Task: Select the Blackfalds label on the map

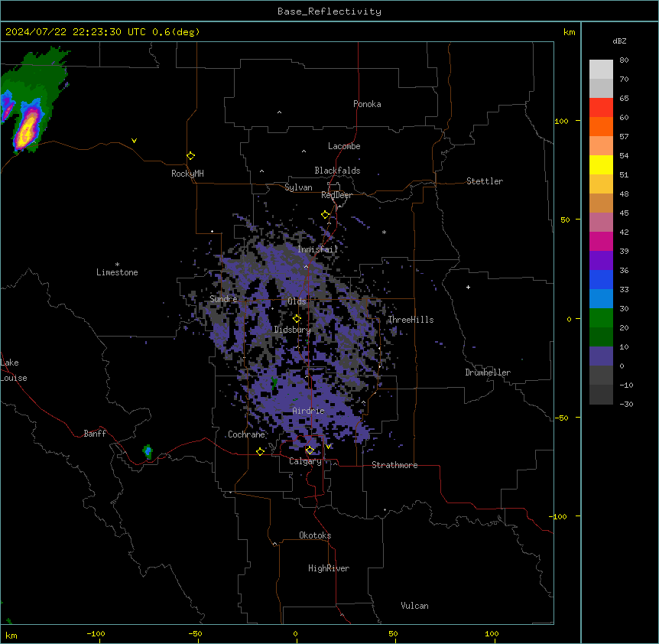Action: [x=337, y=171]
